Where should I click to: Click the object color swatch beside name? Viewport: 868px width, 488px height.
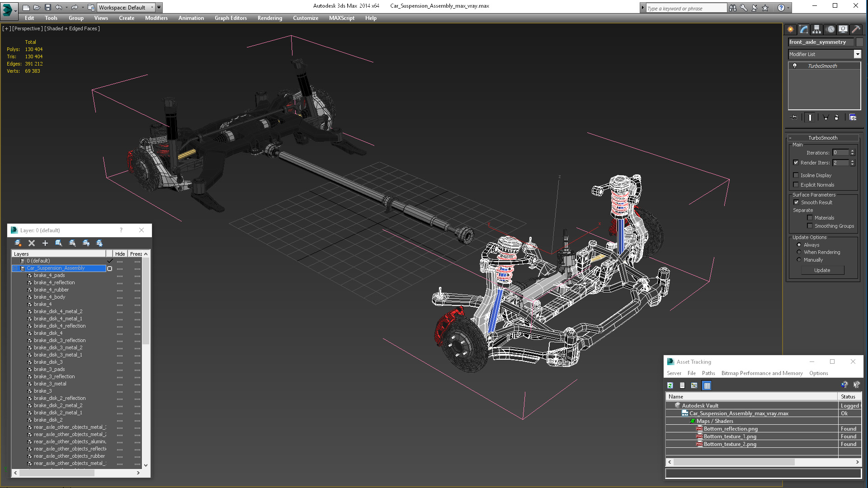(859, 42)
